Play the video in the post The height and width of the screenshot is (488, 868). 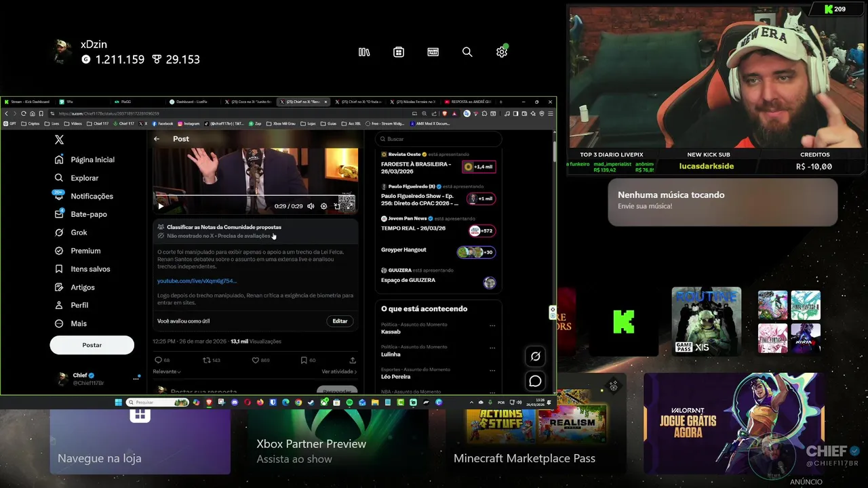click(x=161, y=206)
